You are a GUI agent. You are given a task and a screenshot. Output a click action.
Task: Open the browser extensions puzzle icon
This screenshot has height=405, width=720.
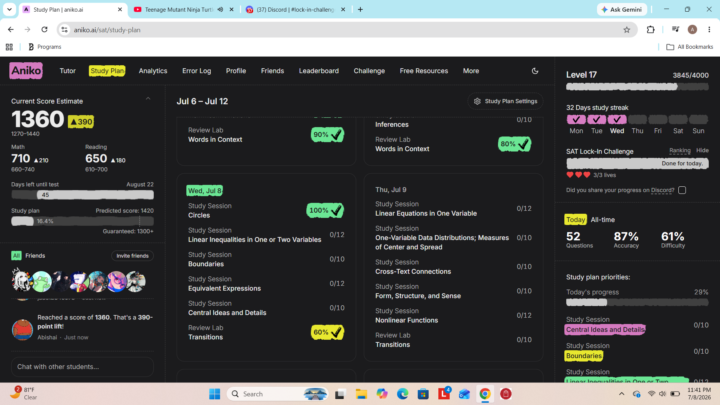[650, 30]
